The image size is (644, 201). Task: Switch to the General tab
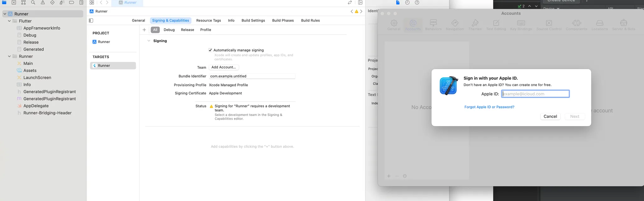(x=138, y=20)
